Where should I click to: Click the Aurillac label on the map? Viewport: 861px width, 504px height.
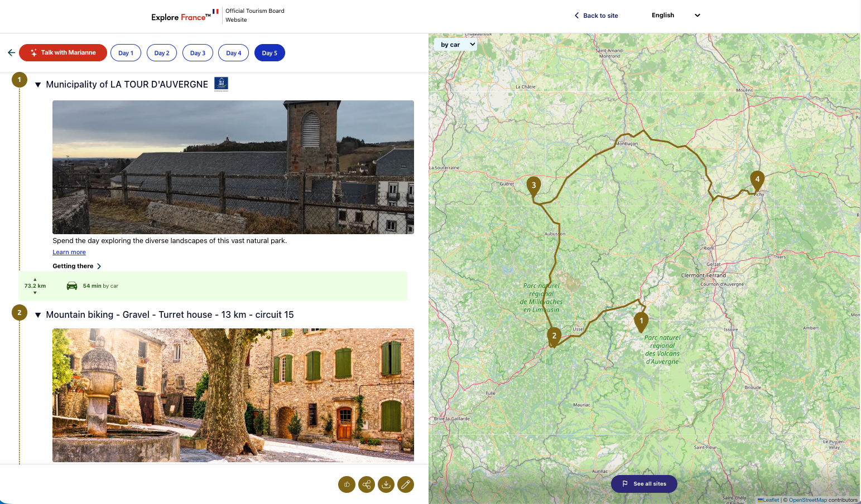pyautogui.click(x=600, y=472)
